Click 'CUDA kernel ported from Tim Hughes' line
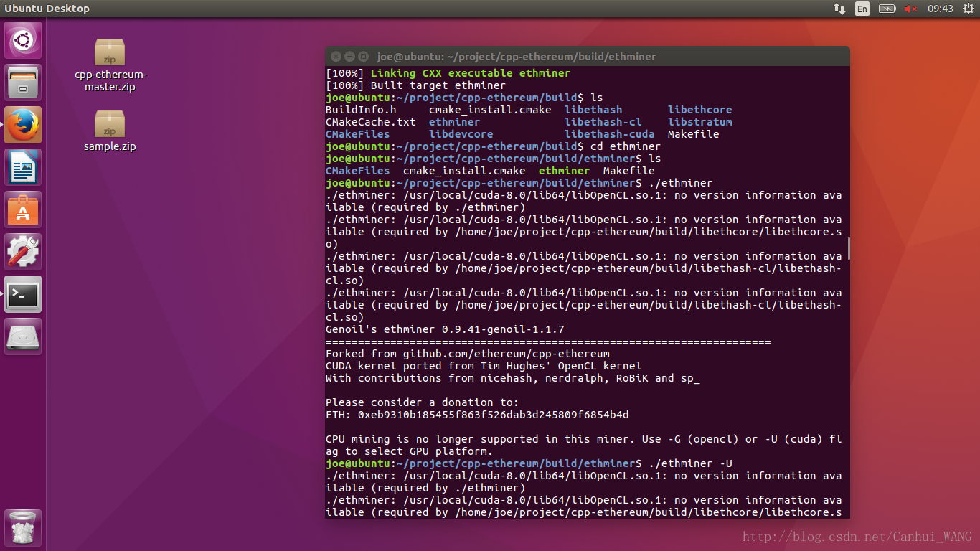This screenshot has height=551, width=980. [x=484, y=366]
